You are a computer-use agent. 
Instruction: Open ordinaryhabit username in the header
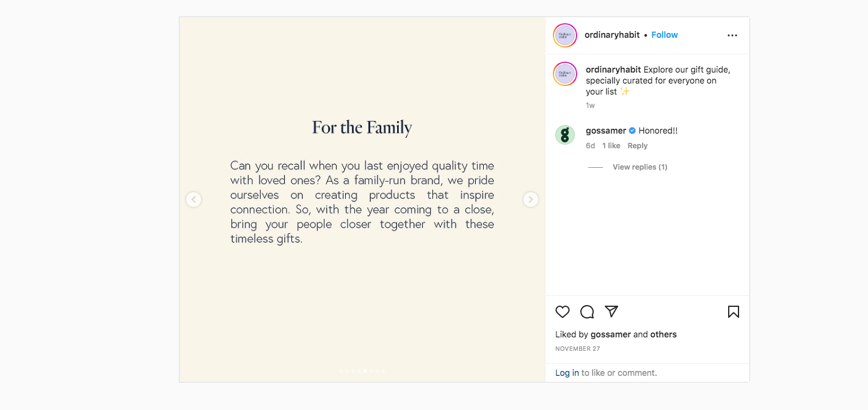click(x=612, y=35)
